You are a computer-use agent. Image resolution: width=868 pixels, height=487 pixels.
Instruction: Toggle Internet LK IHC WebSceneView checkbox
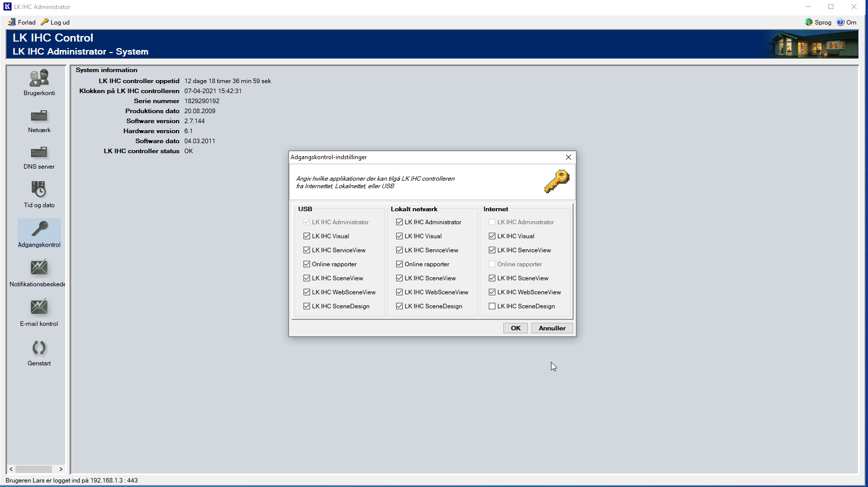coord(492,292)
